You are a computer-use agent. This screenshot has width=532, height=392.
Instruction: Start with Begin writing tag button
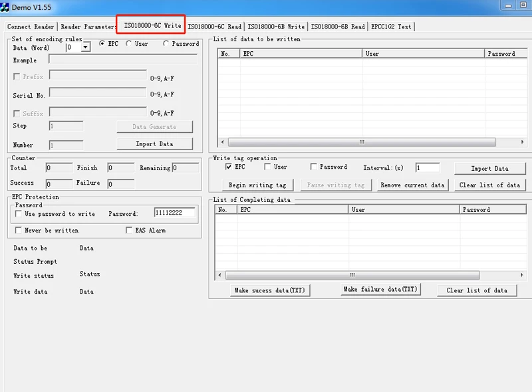pyautogui.click(x=257, y=185)
